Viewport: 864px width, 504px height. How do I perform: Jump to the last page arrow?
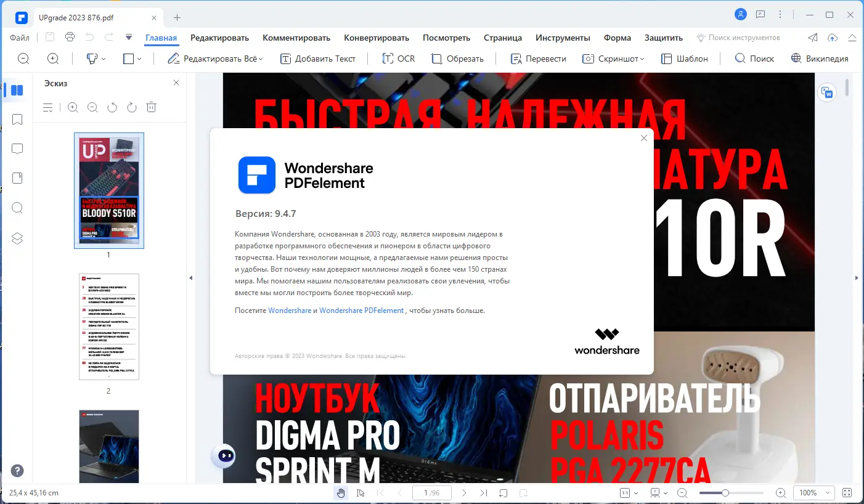click(484, 493)
